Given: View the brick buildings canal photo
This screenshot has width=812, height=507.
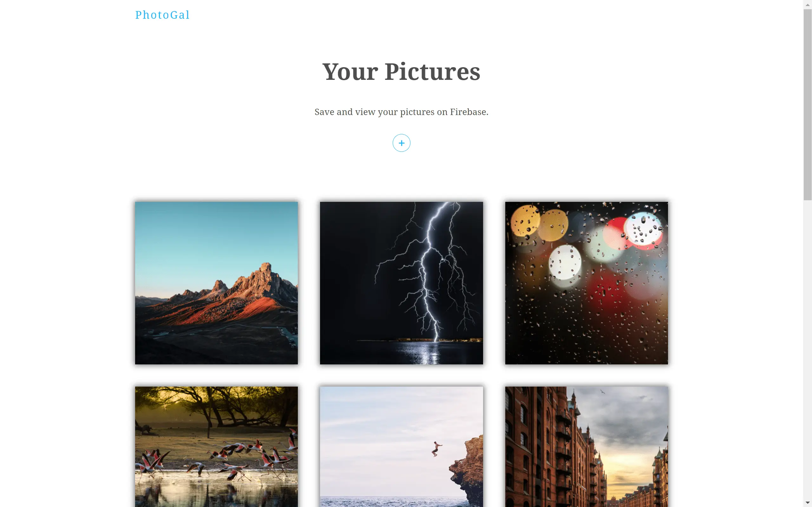Looking at the screenshot, I should (586, 447).
